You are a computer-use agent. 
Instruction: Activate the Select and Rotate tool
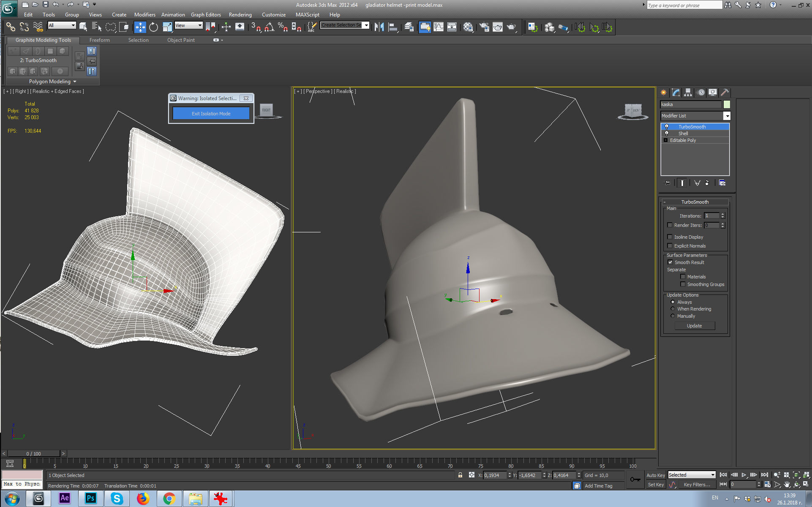point(153,27)
